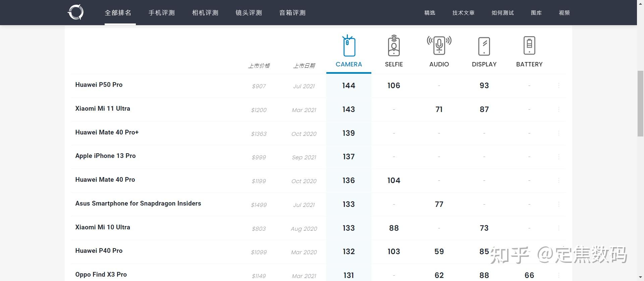Click selfie score 106 for Huawei P50 Pro

(x=394, y=86)
